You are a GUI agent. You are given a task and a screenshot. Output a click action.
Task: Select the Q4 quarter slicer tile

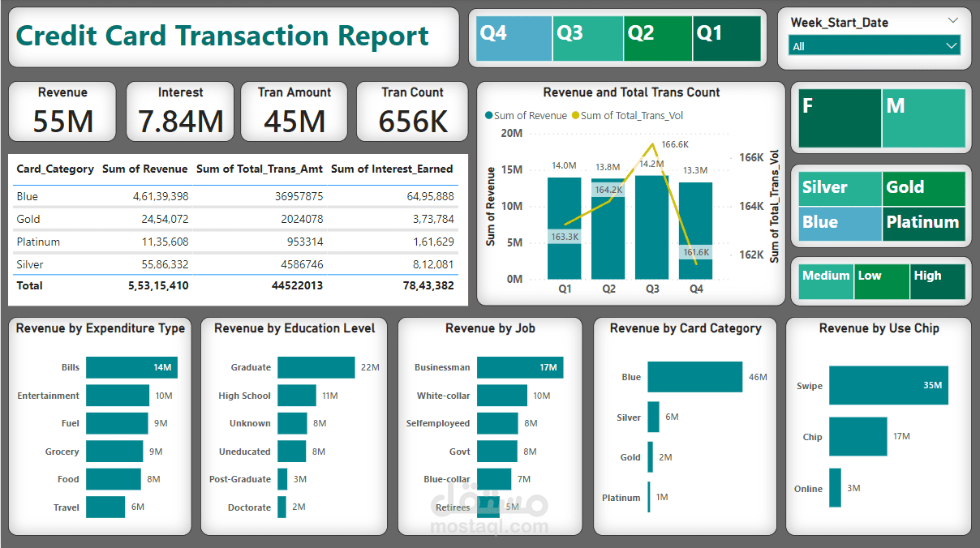pyautogui.click(x=514, y=39)
